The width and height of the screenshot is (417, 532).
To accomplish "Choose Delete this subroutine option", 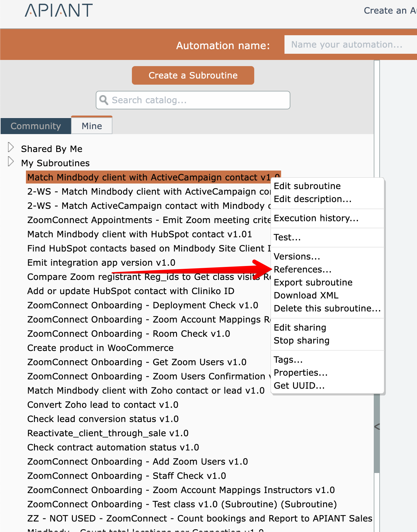I will tap(327, 308).
